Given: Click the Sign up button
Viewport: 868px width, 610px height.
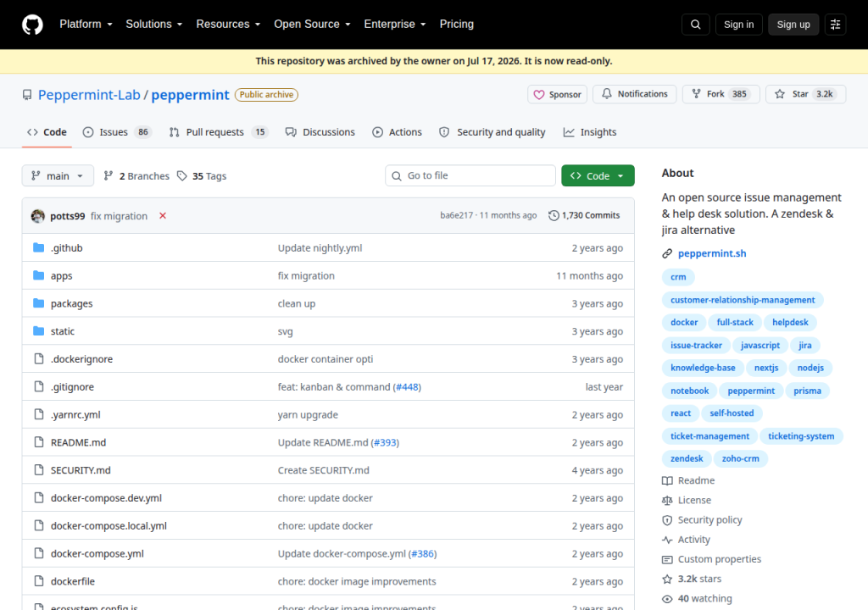Looking at the screenshot, I should [x=793, y=25].
